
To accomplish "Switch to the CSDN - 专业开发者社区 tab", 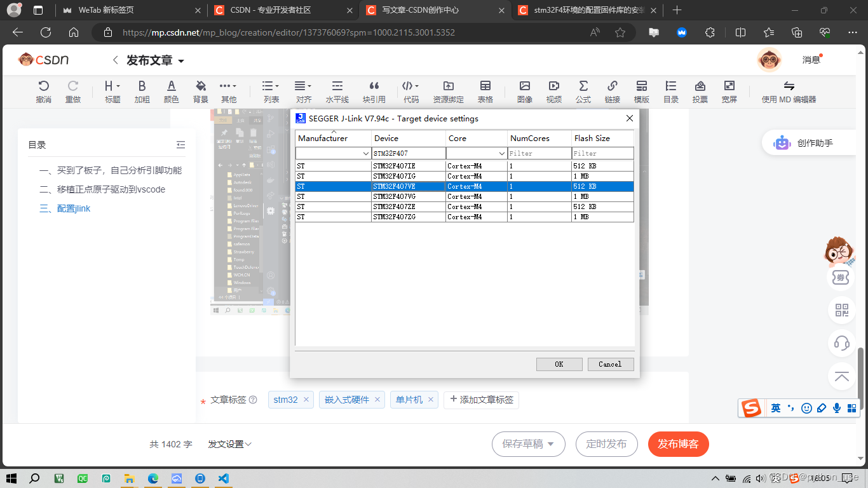I will coord(283,10).
